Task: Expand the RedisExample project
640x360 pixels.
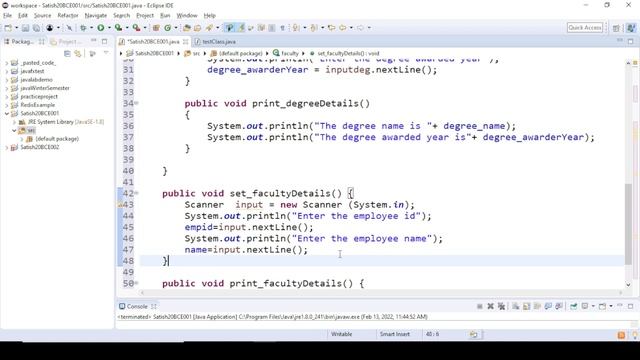Action: pos(7,105)
